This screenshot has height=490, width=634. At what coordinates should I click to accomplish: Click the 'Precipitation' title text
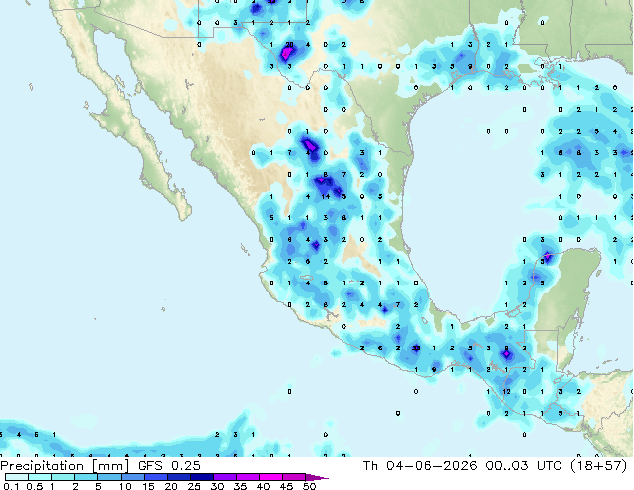coord(42,466)
